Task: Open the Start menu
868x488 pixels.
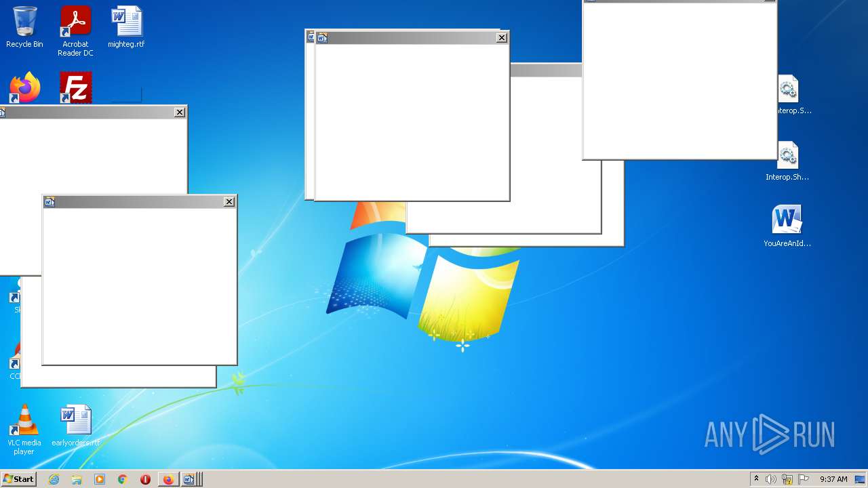Action: [x=18, y=479]
